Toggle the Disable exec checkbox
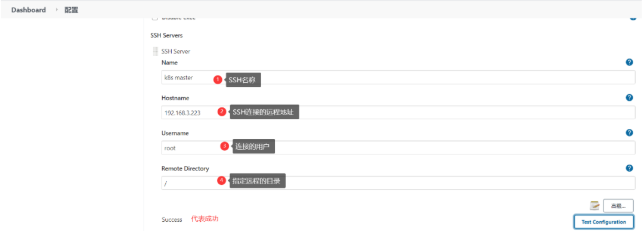This screenshot has width=644, height=232. 155,18
